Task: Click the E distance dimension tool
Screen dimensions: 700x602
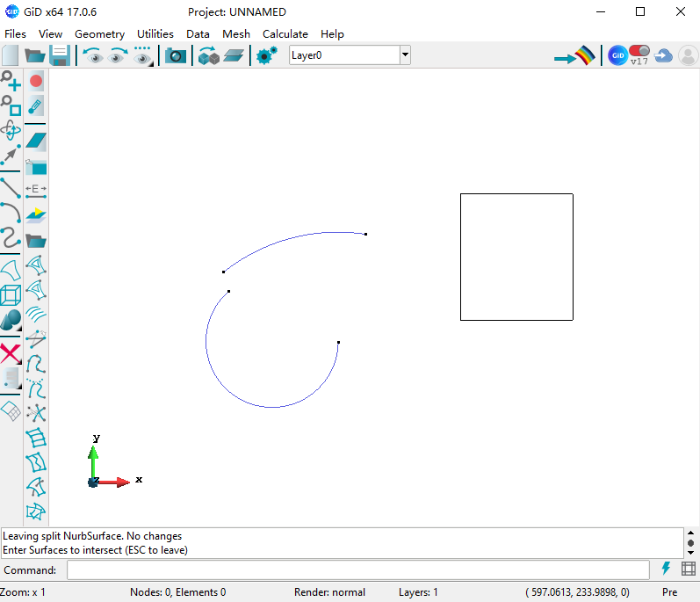Action: click(36, 191)
